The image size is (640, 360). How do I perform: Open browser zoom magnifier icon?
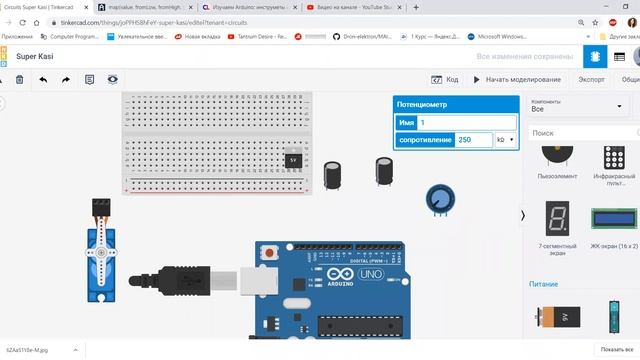click(x=581, y=23)
